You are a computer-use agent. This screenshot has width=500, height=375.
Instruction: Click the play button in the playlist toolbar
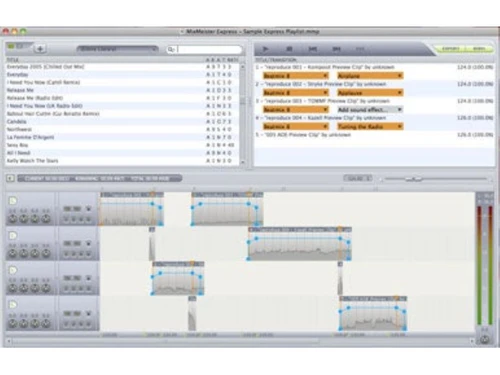point(266,49)
